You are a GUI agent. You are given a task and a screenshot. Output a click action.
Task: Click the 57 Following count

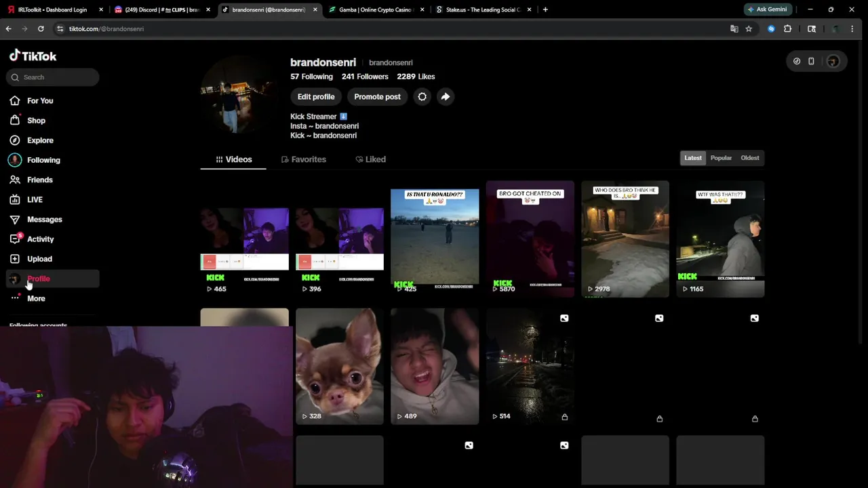tap(311, 77)
